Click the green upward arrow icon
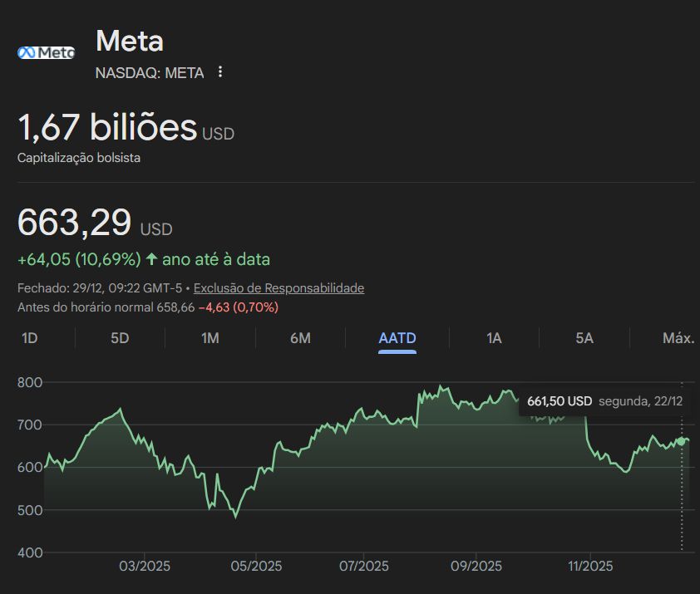The height and width of the screenshot is (594, 700). click(151, 259)
